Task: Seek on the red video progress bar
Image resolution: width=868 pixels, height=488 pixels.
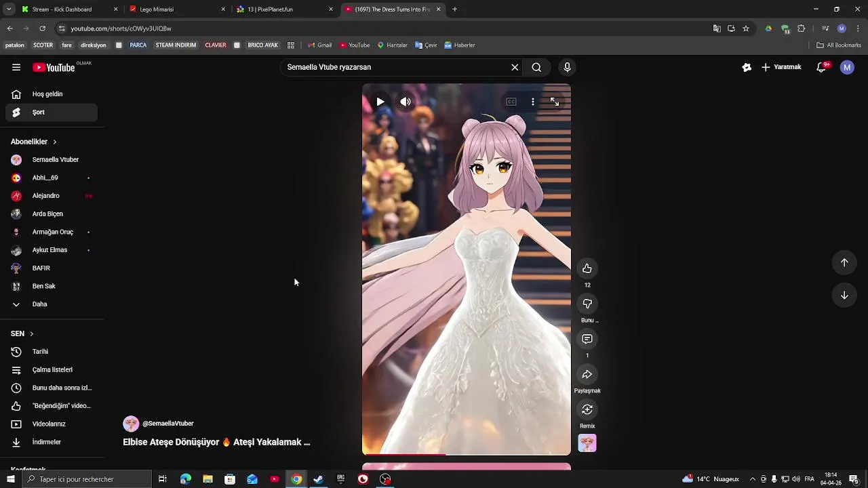Action: click(467, 454)
